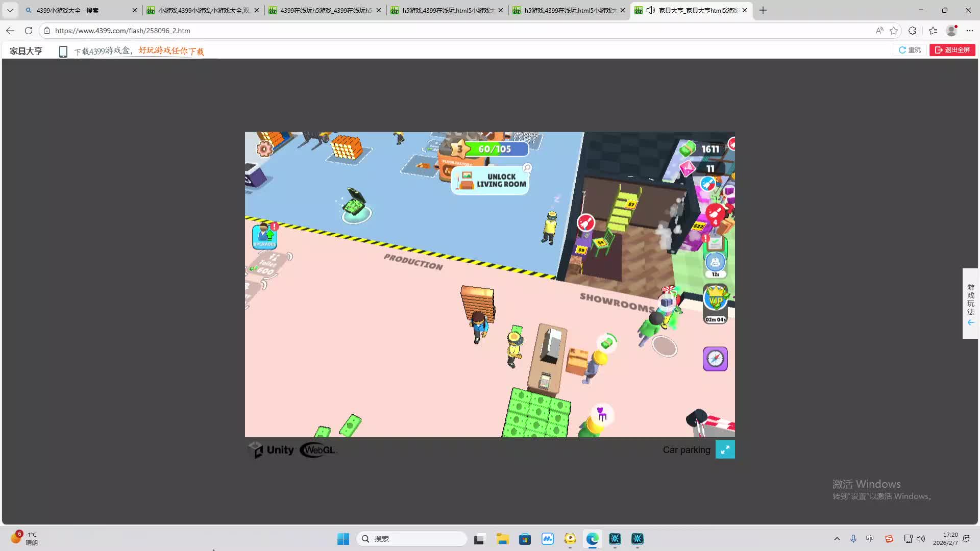
Task: Open the Upgrades menu icon
Action: pyautogui.click(x=264, y=236)
